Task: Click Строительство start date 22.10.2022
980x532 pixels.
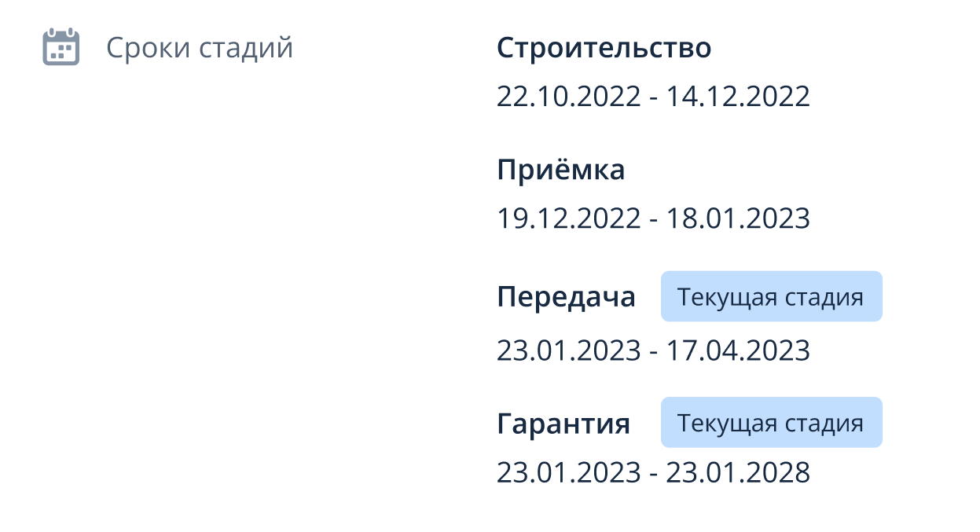Action: coord(568,97)
